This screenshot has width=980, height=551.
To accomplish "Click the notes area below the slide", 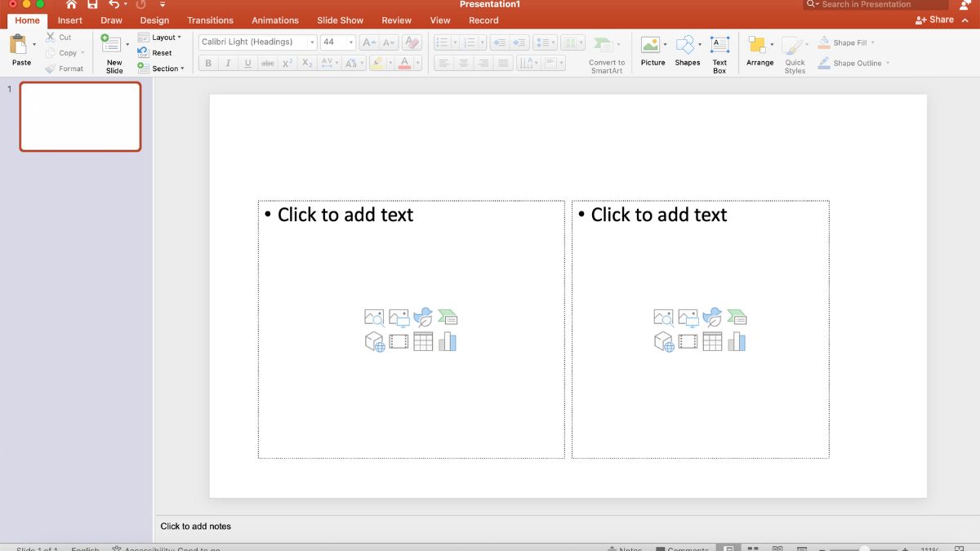I will click(327, 527).
